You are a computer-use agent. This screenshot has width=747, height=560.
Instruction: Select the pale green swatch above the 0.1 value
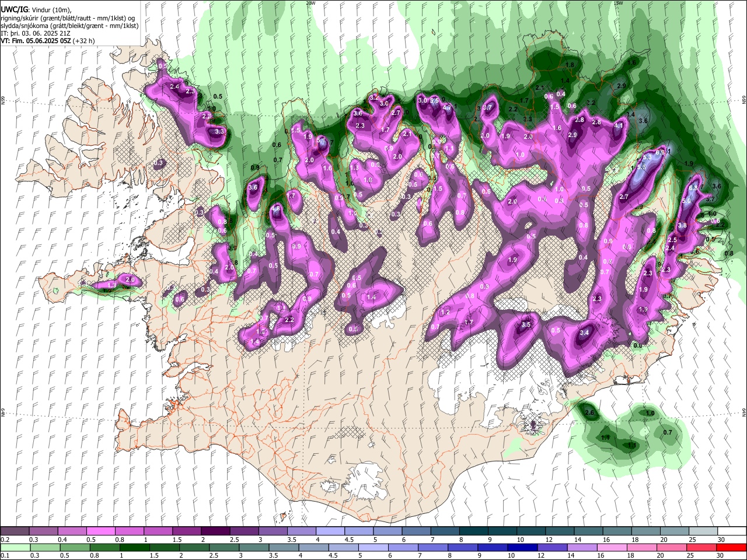point(15,547)
